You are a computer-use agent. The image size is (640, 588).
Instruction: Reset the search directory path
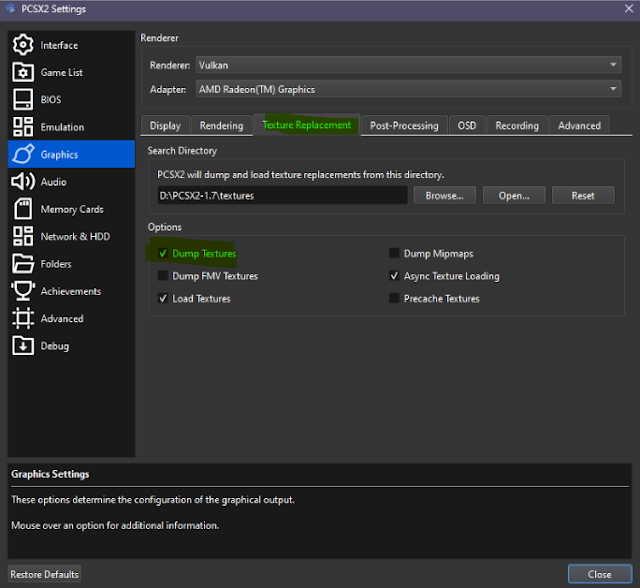click(x=583, y=195)
